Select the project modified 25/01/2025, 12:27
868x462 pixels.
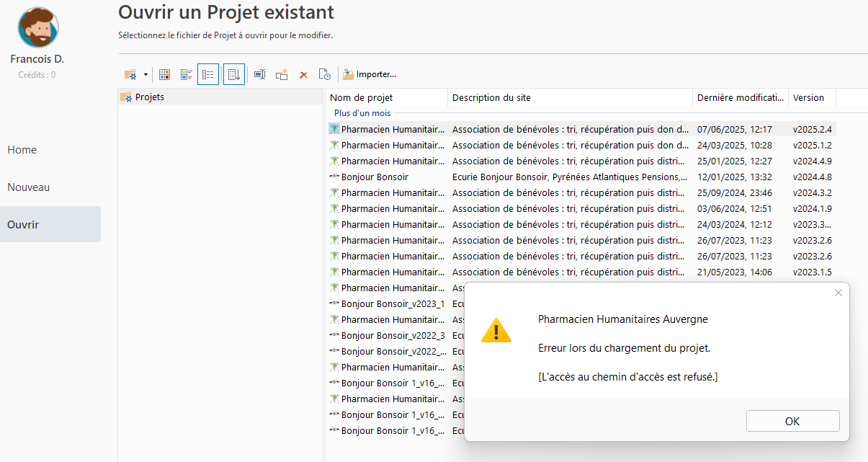[x=582, y=161]
